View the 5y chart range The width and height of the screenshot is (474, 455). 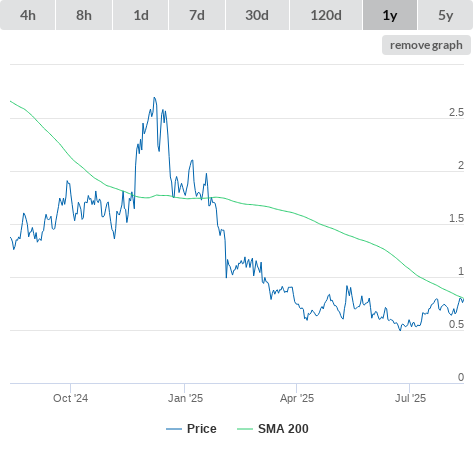[x=446, y=15]
